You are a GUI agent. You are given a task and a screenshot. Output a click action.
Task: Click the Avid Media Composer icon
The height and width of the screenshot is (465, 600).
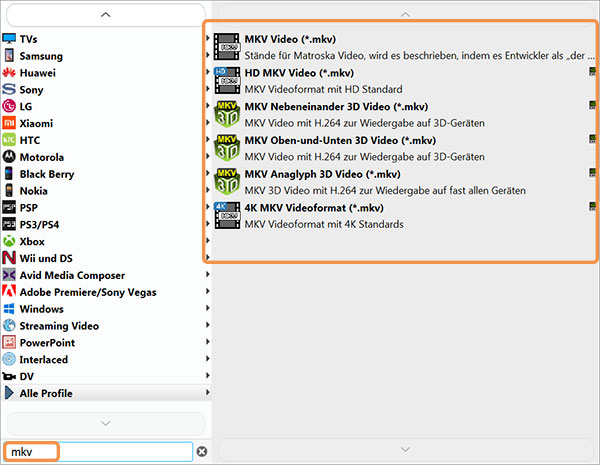click(x=9, y=275)
